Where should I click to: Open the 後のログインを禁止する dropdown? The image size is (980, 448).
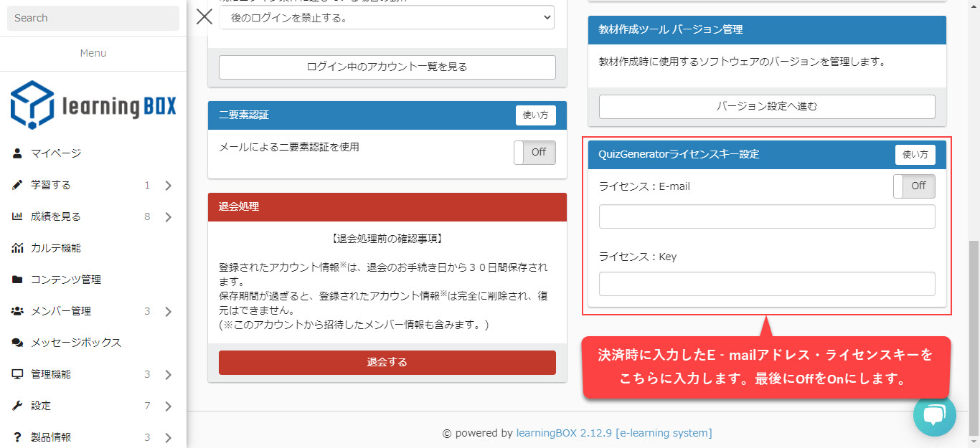[387, 18]
